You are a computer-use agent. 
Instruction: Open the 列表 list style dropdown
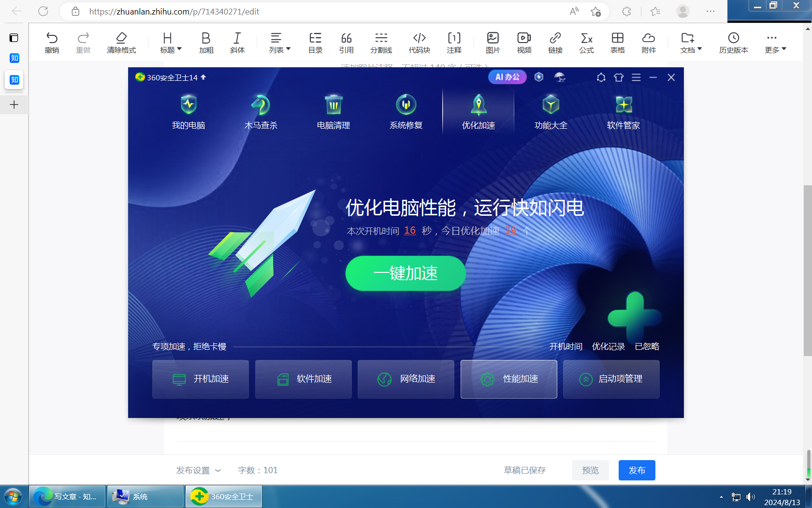click(x=279, y=42)
